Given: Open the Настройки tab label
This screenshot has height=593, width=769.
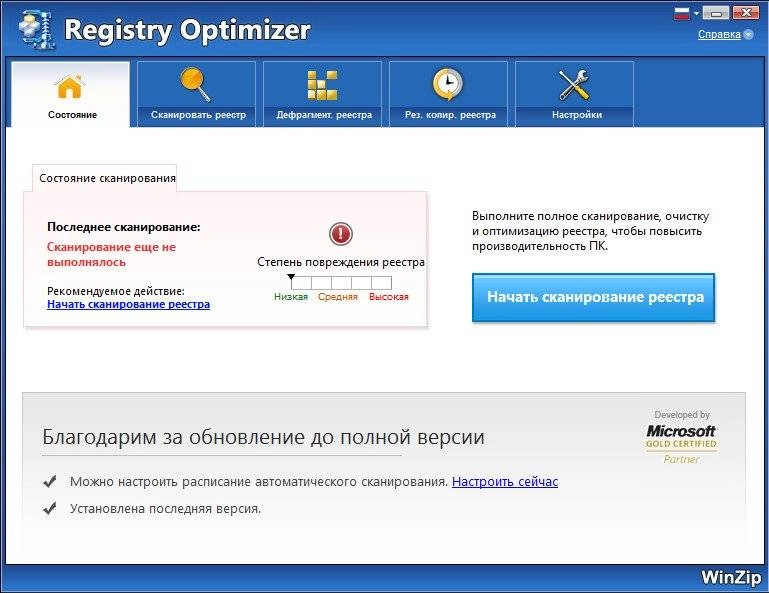Looking at the screenshot, I should [577, 115].
